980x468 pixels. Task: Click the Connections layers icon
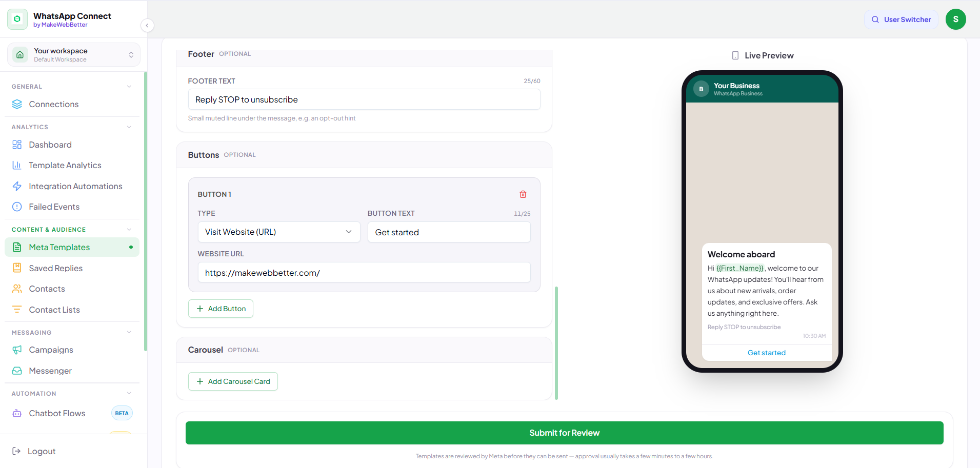pyautogui.click(x=17, y=104)
